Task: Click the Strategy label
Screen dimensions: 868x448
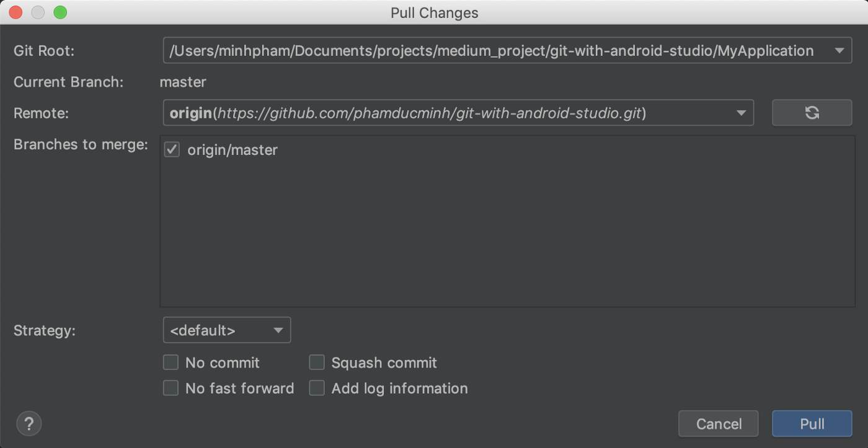Action: click(44, 330)
